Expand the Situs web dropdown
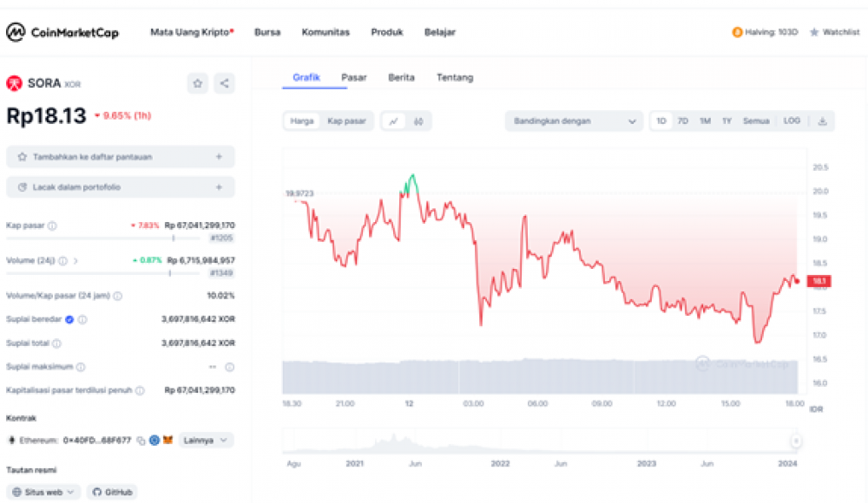The image size is (868, 503). pyautogui.click(x=43, y=492)
